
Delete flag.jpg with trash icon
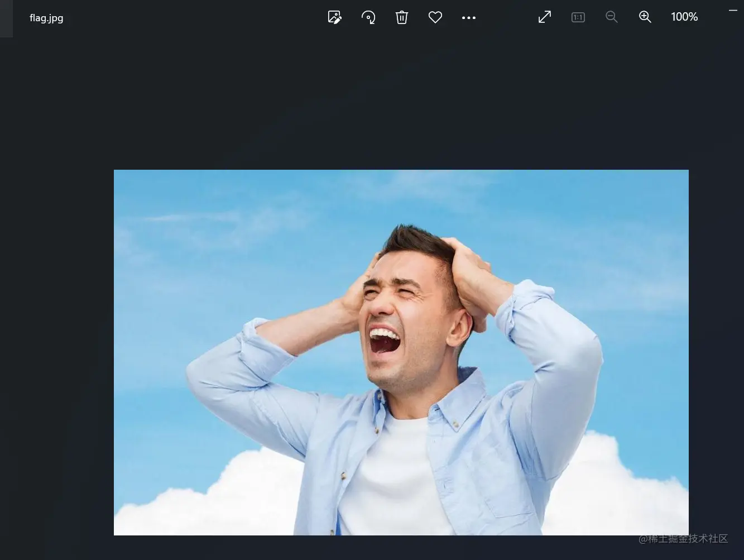402,17
